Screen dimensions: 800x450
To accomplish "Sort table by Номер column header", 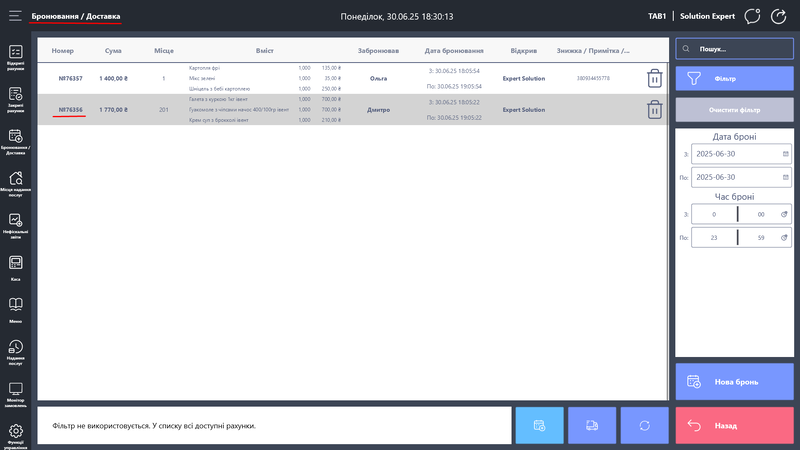I will click(x=63, y=50).
